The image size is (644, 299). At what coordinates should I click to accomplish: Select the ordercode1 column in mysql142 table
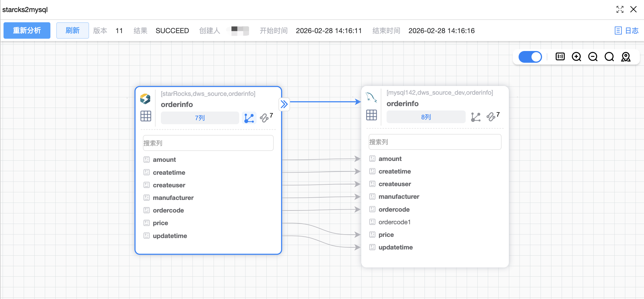(394, 222)
